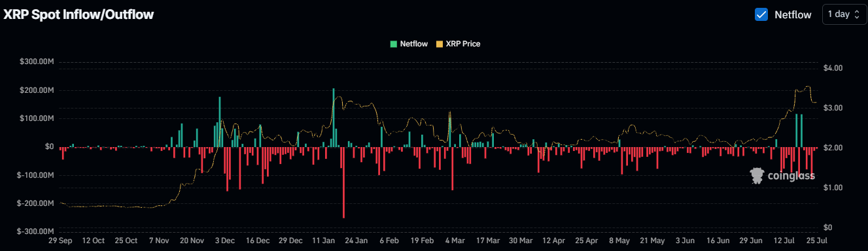Click the 11 Jan date label
The height and width of the screenshot is (251, 868).
pos(324,241)
